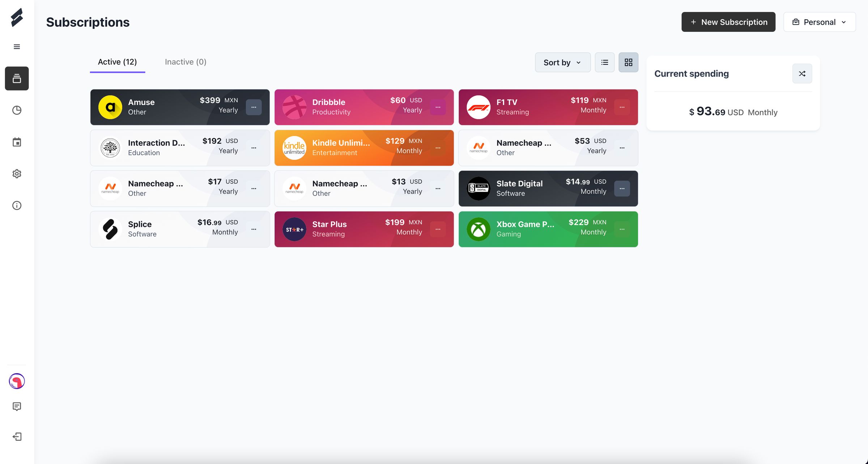Viewport: 868px width, 464px height.
Task: Open the Sort by dropdown
Action: [x=562, y=62]
